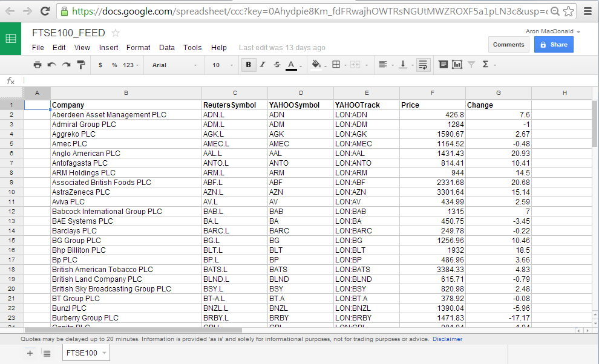
Task: Toggle Italic formatting
Action: 263,65
